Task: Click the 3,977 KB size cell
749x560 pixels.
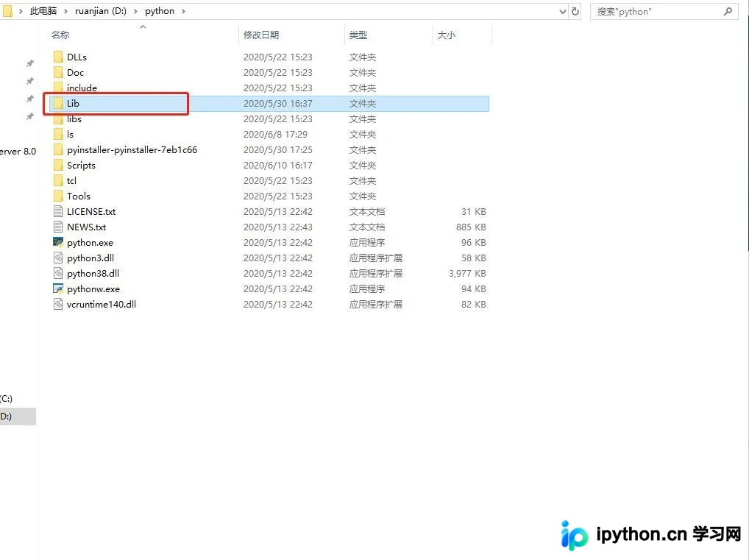Action: click(467, 273)
